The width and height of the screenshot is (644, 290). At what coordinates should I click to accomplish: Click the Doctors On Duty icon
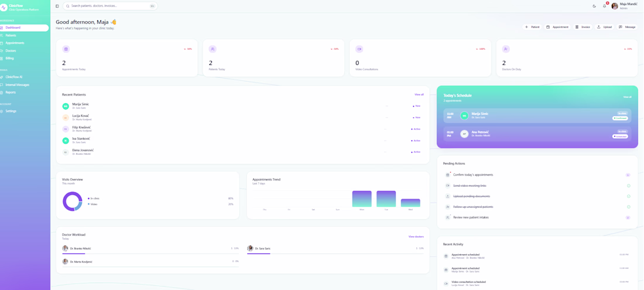point(506,49)
